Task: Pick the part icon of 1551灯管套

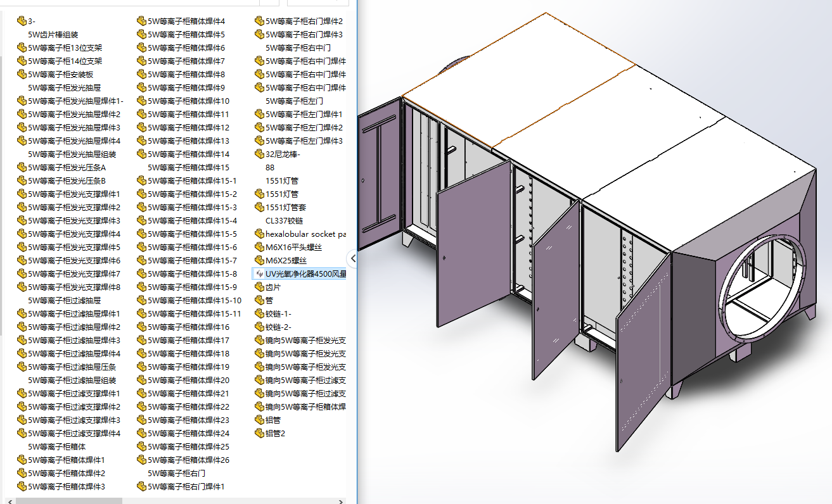Action: [x=259, y=207]
